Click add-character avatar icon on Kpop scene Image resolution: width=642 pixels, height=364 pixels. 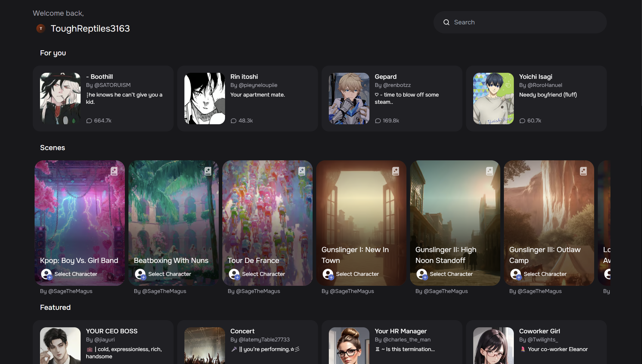(46, 274)
